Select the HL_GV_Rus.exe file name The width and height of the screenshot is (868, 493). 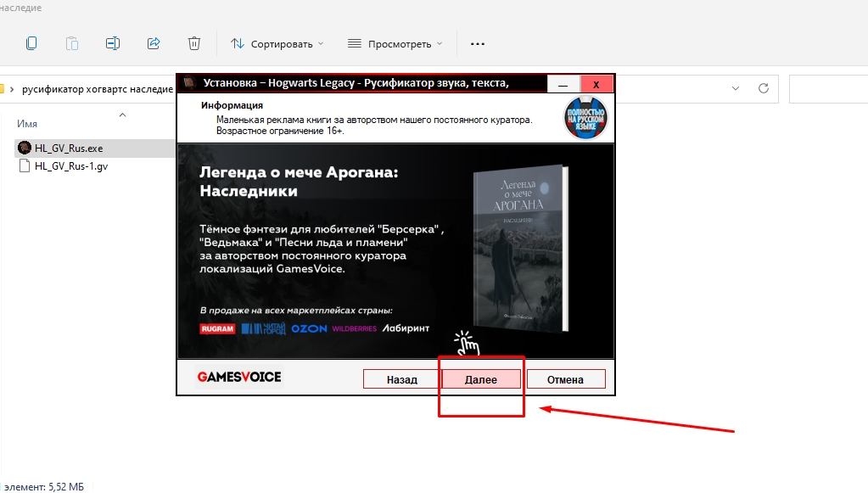(x=69, y=148)
